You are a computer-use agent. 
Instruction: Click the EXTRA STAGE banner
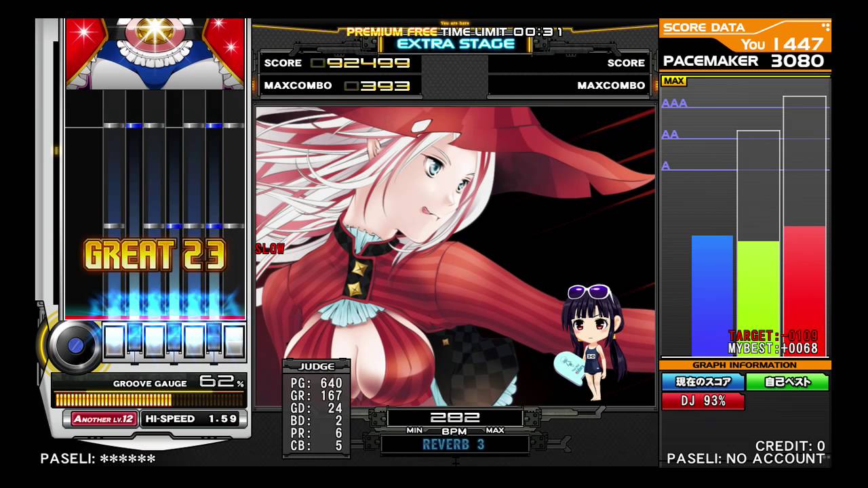click(x=456, y=44)
